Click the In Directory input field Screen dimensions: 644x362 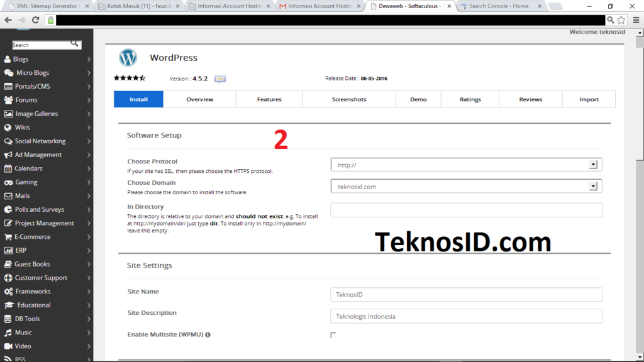tap(466, 210)
